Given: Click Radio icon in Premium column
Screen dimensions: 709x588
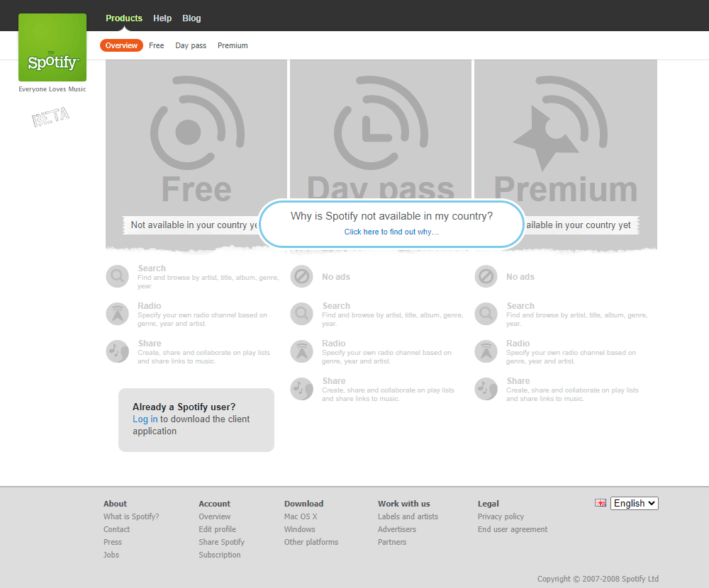Looking at the screenshot, I should point(486,351).
